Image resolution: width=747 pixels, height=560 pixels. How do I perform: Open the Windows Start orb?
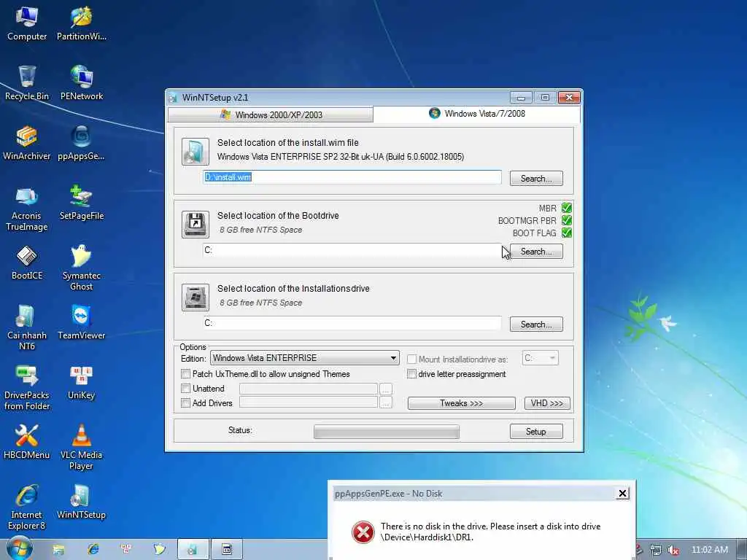pyautogui.click(x=19, y=549)
